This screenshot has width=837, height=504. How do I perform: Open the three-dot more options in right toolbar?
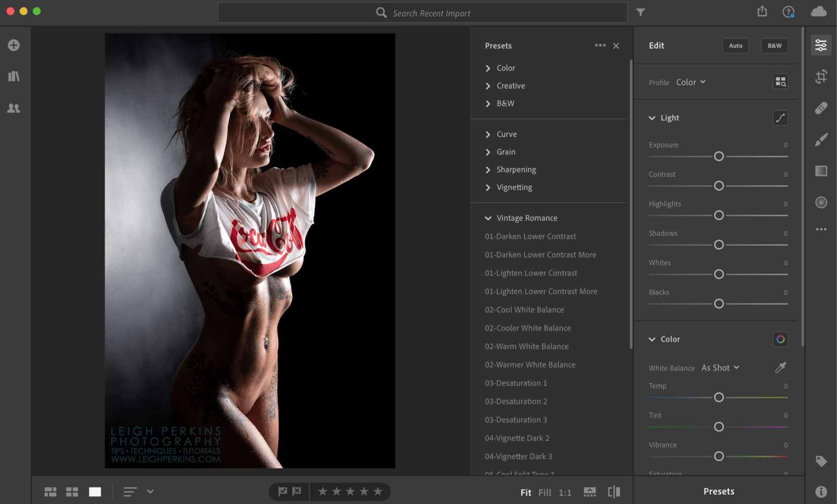tap(821, 229)
